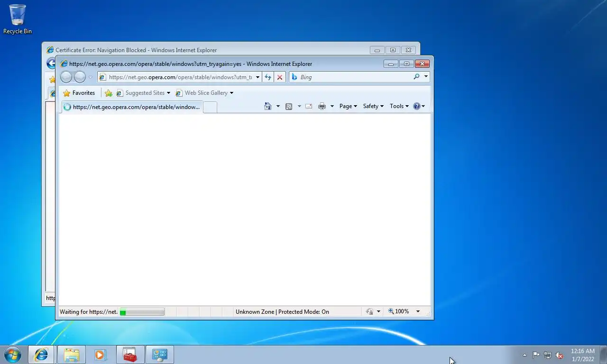Select the net.geo.opera.com tab
The width and height of the screenshot is (607, 364).
pos(131,107)
